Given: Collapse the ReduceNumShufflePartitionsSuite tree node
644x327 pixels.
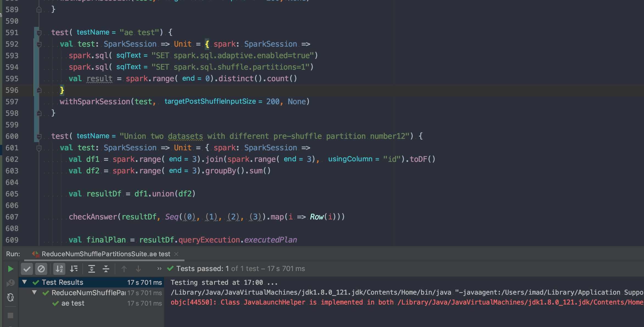Looking at the screenshot, I should 34,292.
